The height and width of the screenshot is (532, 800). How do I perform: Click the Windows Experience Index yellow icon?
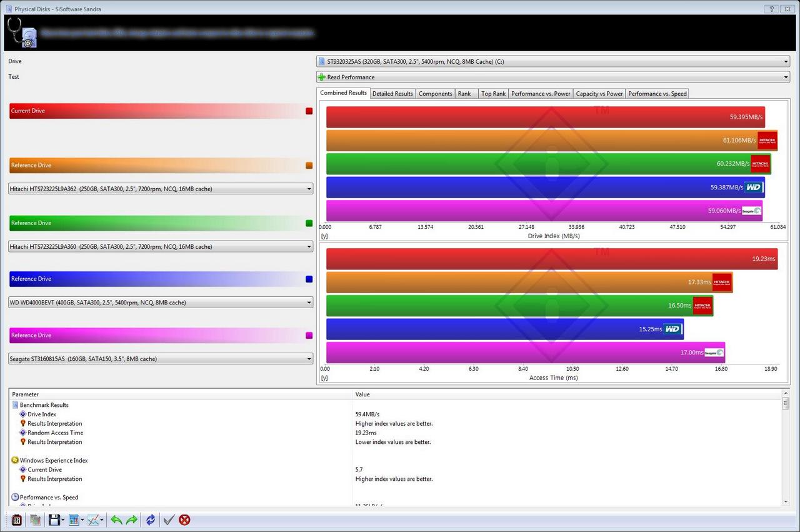[15, 460]
